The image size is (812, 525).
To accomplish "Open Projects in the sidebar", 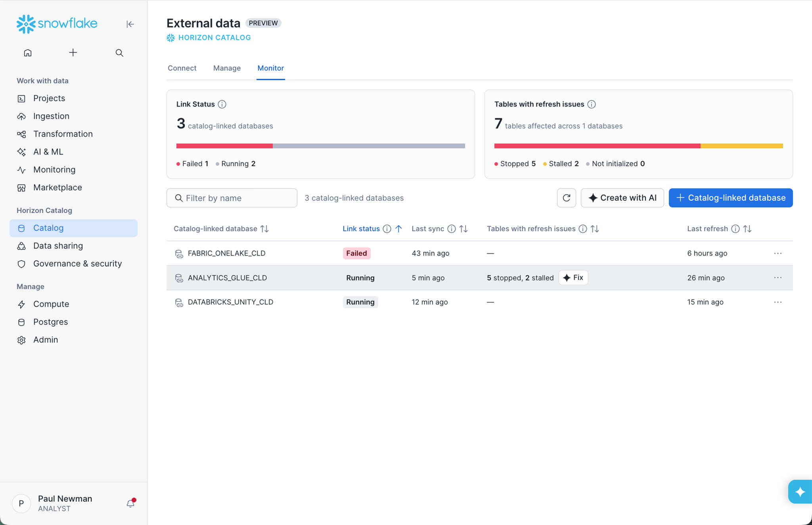I will [x=73, y=98].
